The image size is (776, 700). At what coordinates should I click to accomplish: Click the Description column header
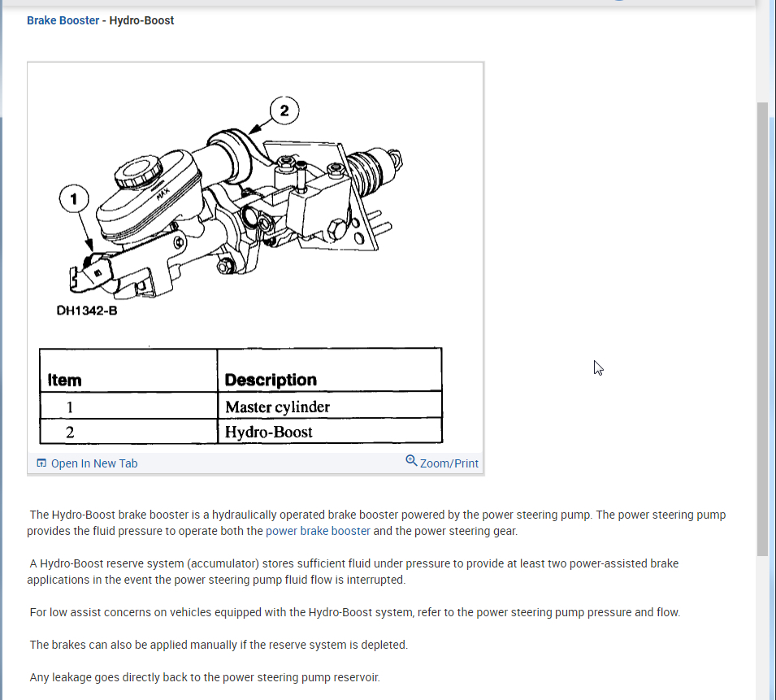(x=271, y=380)
